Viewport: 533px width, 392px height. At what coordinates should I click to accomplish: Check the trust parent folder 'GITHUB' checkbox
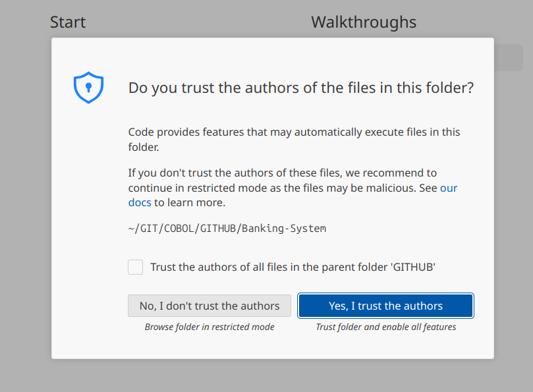(x=136, y=267)
